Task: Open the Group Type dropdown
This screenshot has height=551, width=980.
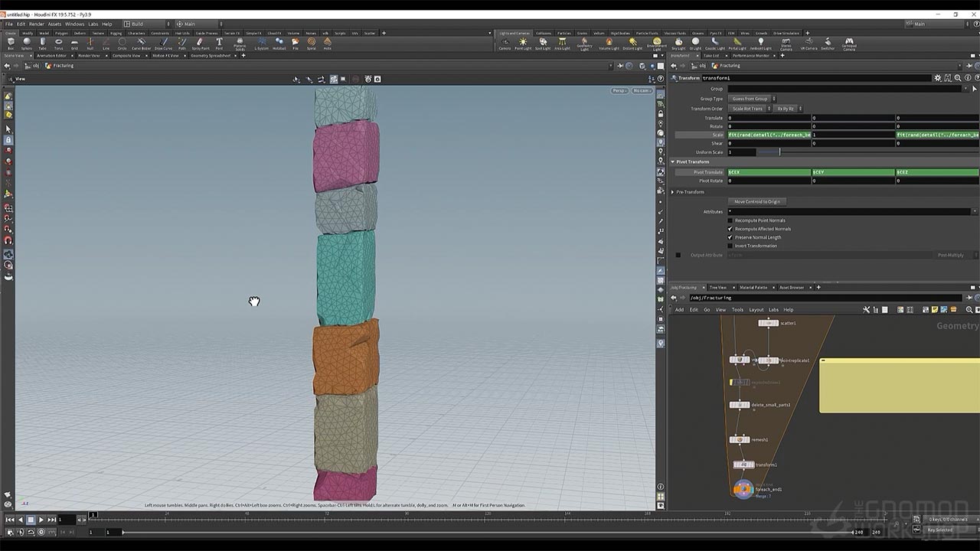Action: 752,99
